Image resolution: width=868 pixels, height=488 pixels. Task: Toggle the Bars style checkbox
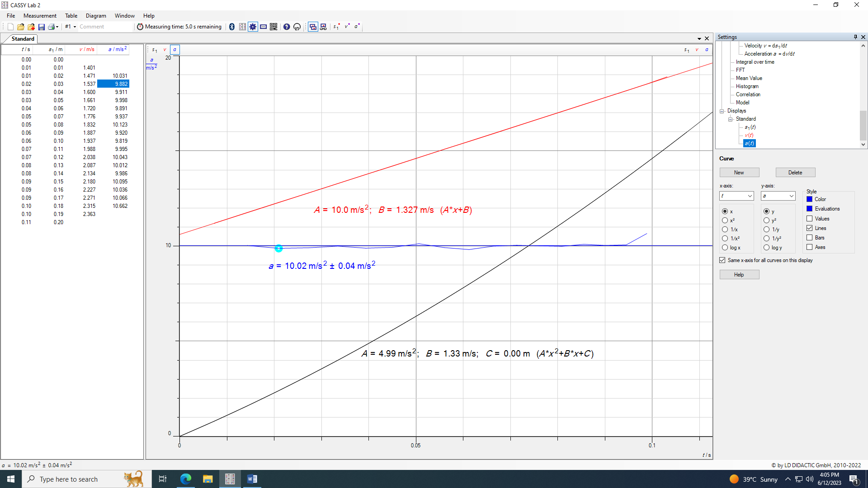click(810, 237)
